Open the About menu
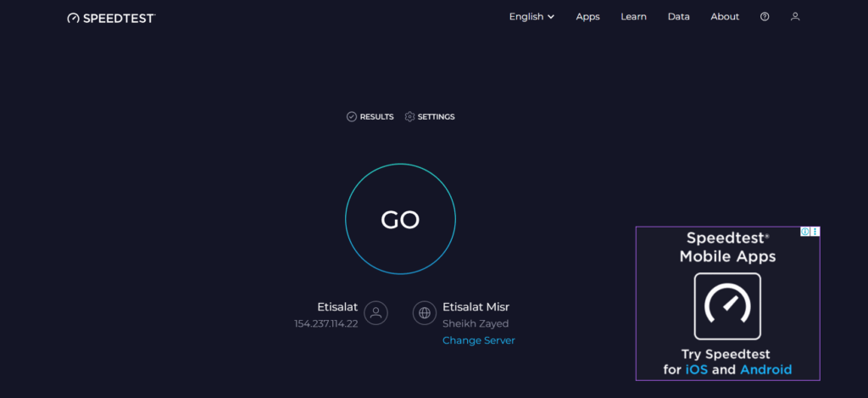The height and width of the screenshot is (398, 868). coord(725,17)
